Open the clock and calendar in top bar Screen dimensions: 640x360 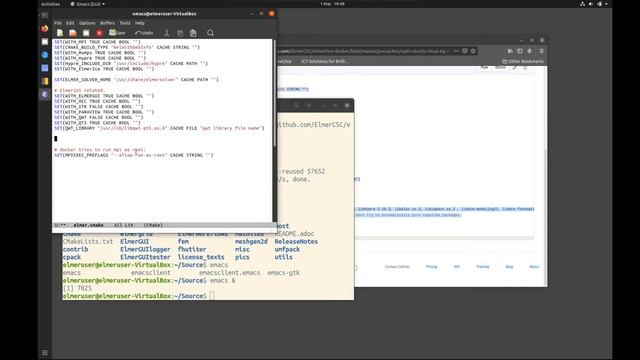pyautogui.click(x=332, y=4)
